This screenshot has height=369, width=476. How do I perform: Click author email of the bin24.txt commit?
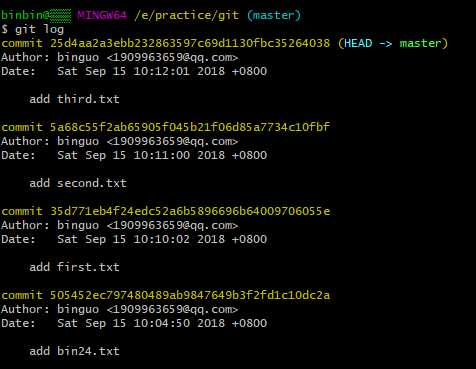pyautogui.click(x=172, y=309)
